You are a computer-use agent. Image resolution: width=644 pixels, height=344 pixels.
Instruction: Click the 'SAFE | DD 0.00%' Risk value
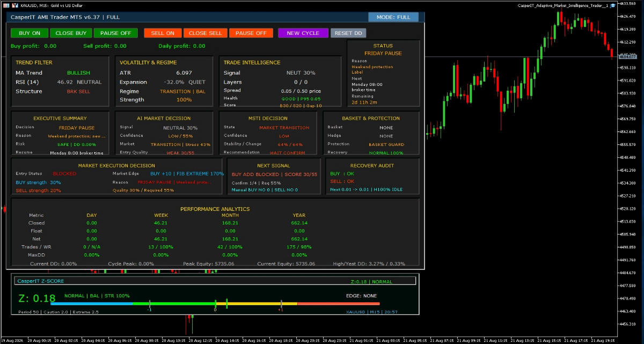(77, 144)
